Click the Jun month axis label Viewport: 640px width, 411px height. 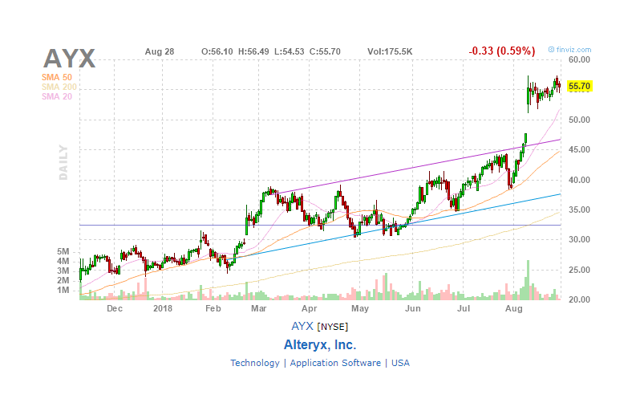413,309
